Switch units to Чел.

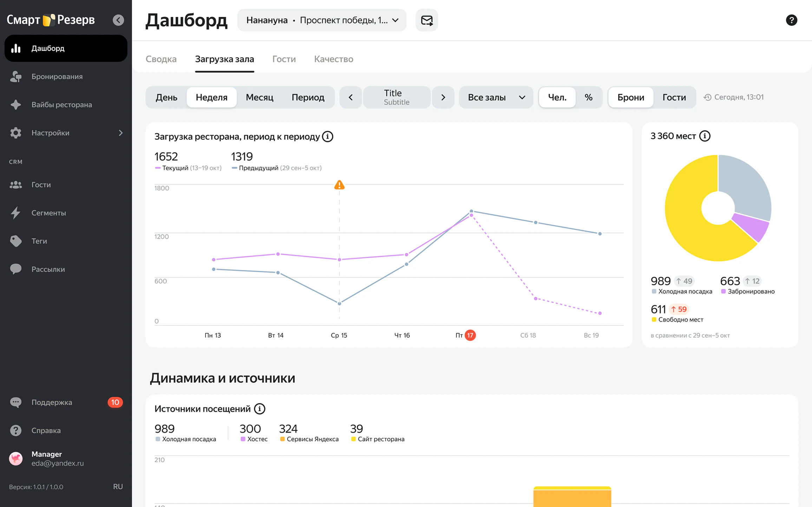[x=557, y=97]
